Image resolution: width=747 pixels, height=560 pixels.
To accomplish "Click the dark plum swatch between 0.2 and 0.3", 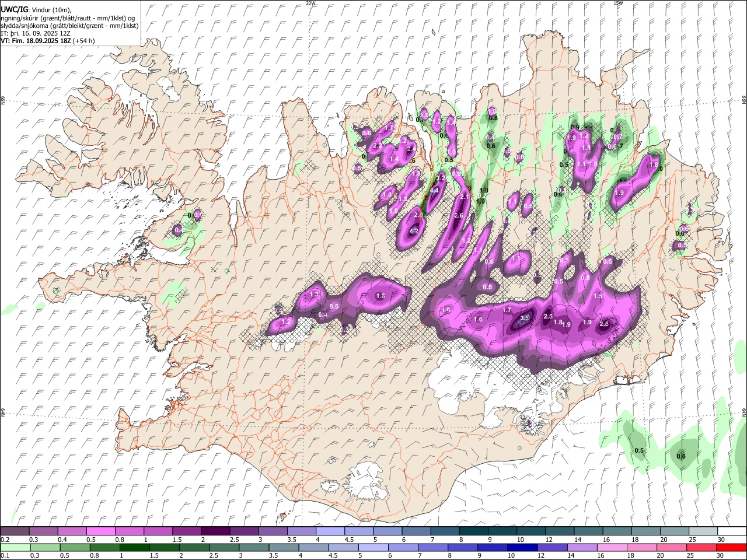I will pos(15,531).
